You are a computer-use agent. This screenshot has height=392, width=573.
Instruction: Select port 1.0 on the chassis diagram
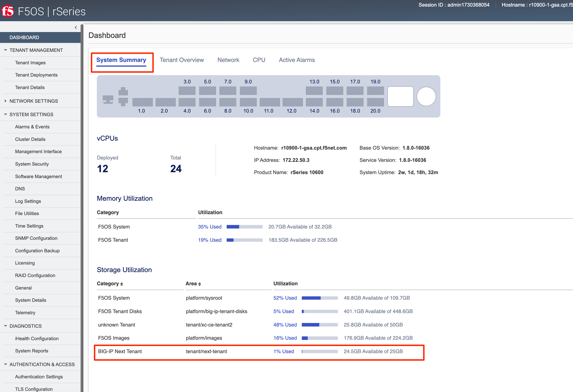click(x=143, y=102)
